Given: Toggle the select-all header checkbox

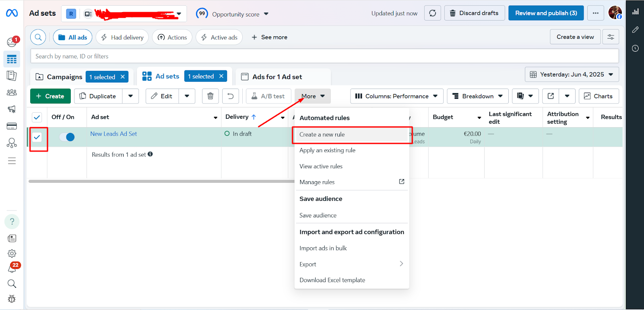Looking at the screenshot, I should click(37, 117).
